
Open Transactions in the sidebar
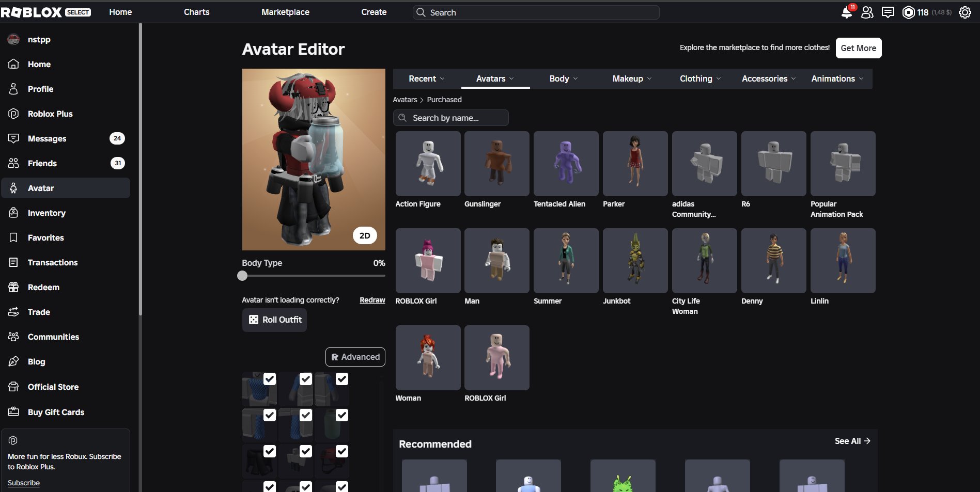[x=66, y=262]
